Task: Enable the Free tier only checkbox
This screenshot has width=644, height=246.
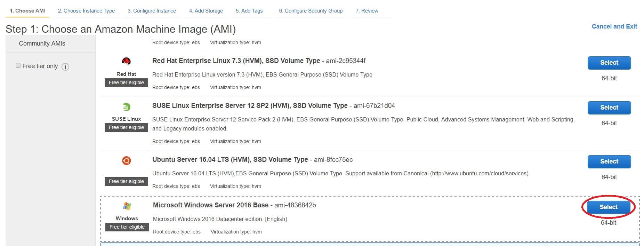Action: coord(18,66)
